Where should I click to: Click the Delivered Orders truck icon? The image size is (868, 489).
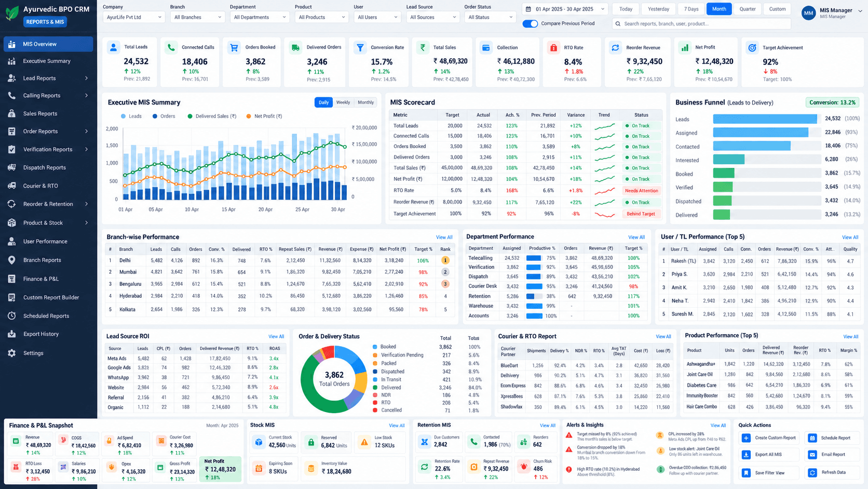(295, 47)
